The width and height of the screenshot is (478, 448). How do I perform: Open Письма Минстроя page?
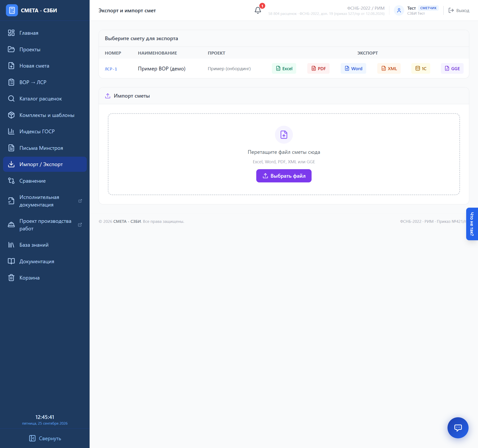[x=45, y=148]
